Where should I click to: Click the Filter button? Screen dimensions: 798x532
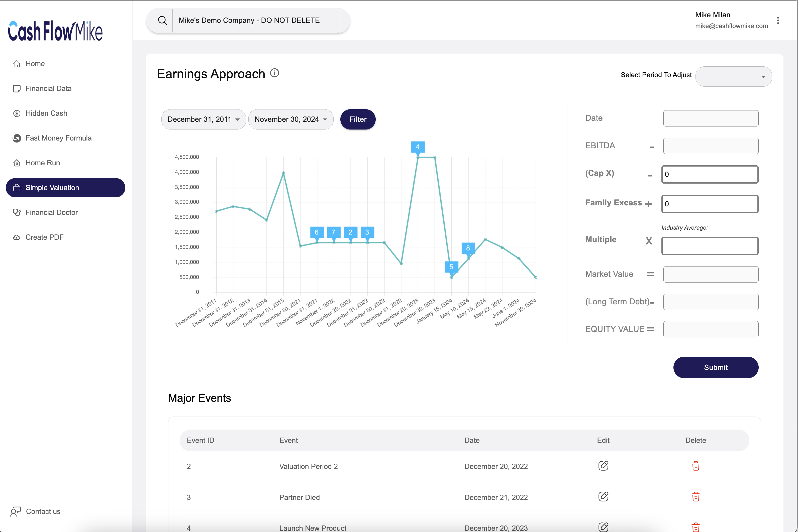[x=357, y=119]
